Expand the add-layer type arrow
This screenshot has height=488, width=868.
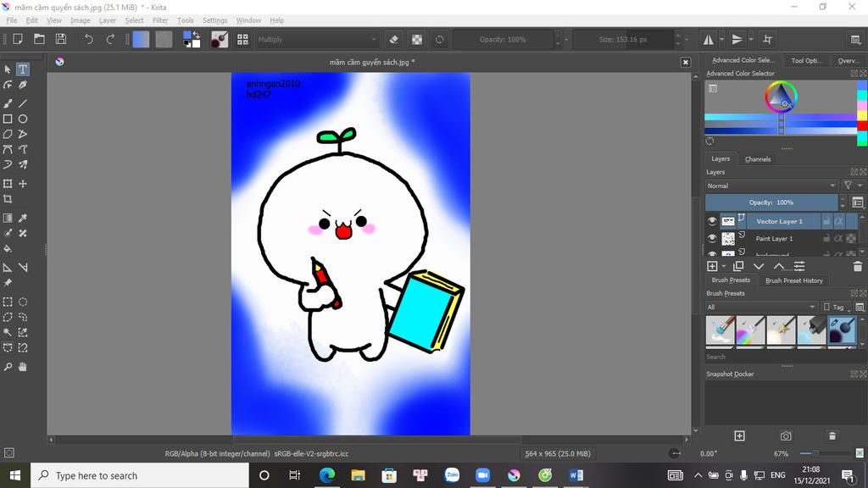[724, 267]
